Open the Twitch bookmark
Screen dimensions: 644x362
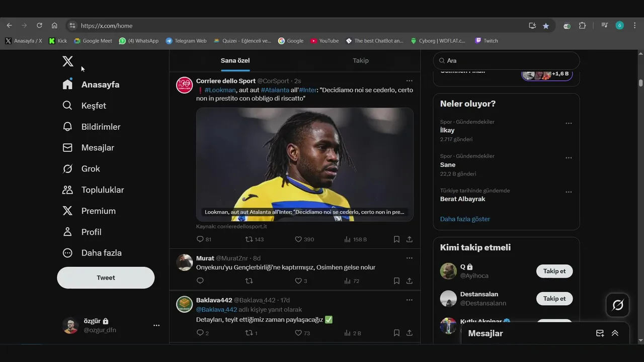[x=486, y=41]
